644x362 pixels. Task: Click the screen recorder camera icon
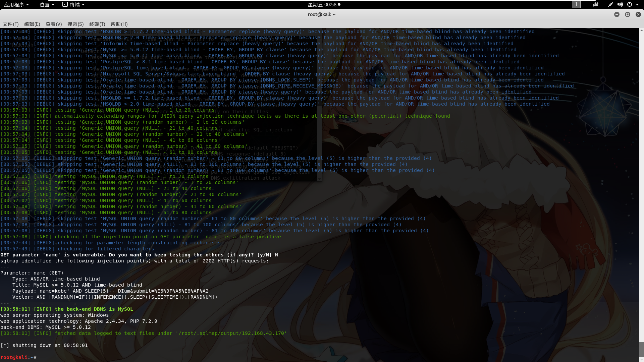pos(596,4)
